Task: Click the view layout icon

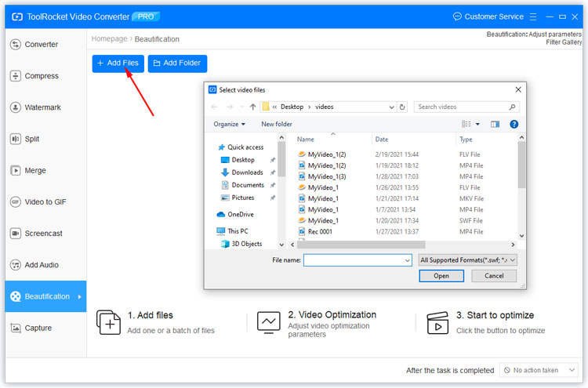Action: click(x=466, y=124)
